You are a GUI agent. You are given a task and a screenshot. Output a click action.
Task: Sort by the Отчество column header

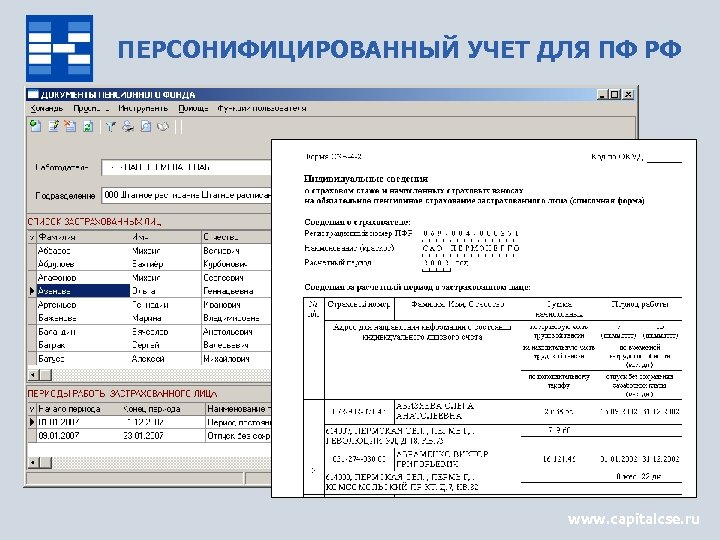236,237
